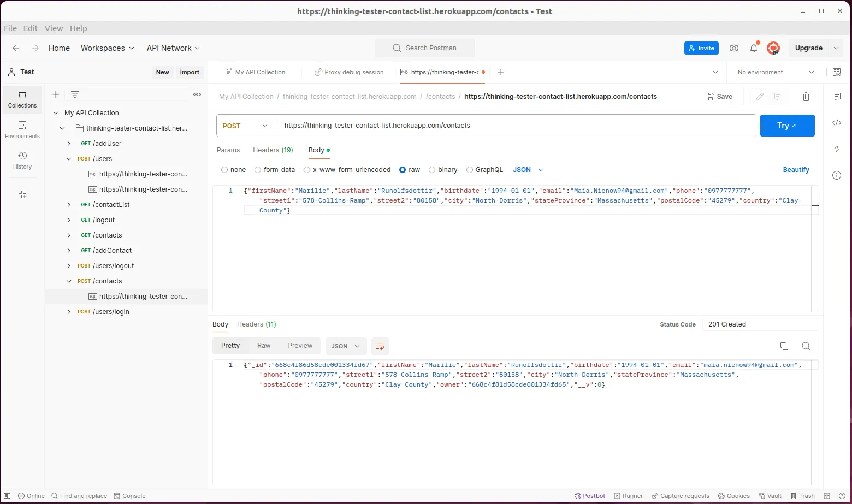852x504 pixels.
Task: Open Runner in the status bar
Action: click(629, 496)
